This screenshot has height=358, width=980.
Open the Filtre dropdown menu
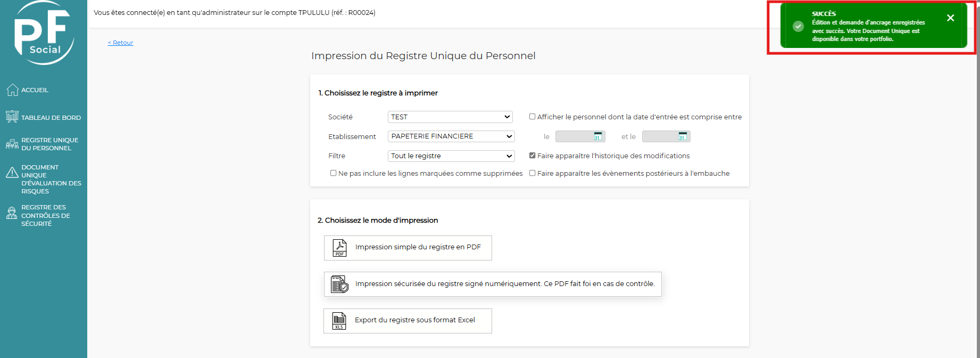point(451,156)
